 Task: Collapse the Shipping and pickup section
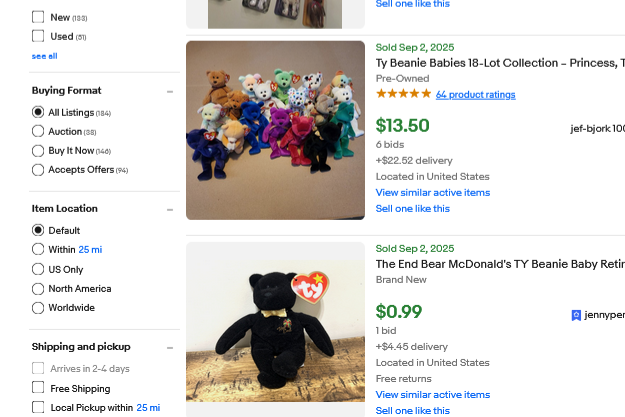[x=170, y=347]
